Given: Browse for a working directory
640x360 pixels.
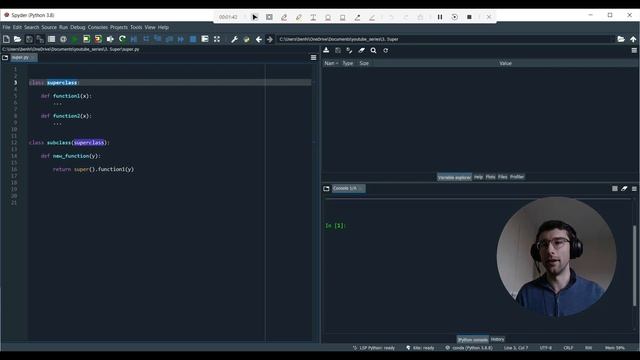Looking at the screenshot, I should [x=621, y=39].
